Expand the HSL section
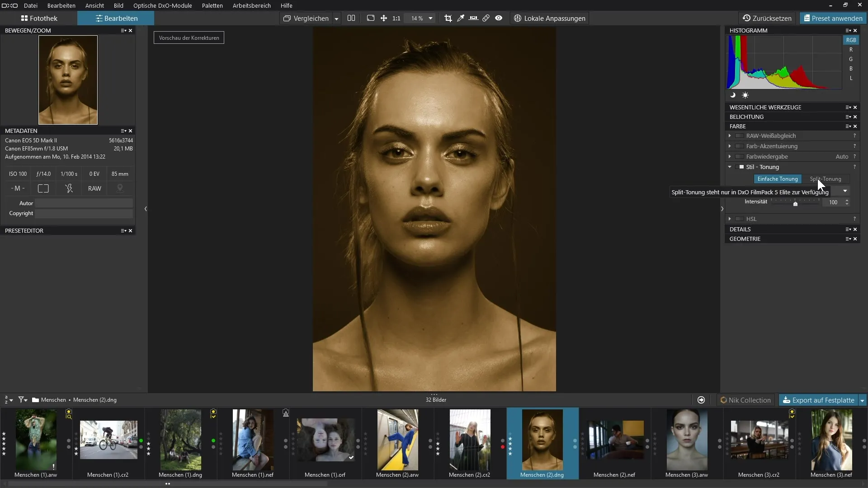The image size is (868, 488). click(730, 219)
